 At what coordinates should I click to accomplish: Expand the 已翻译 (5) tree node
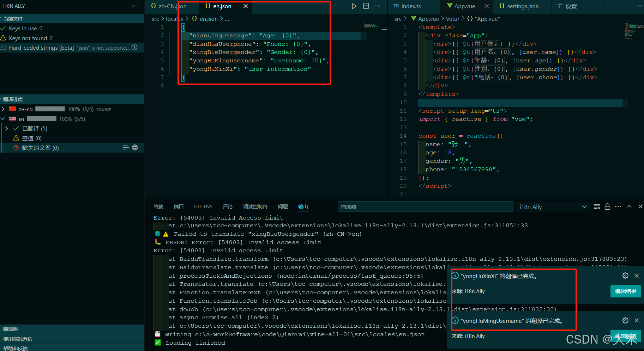[7, 128]
